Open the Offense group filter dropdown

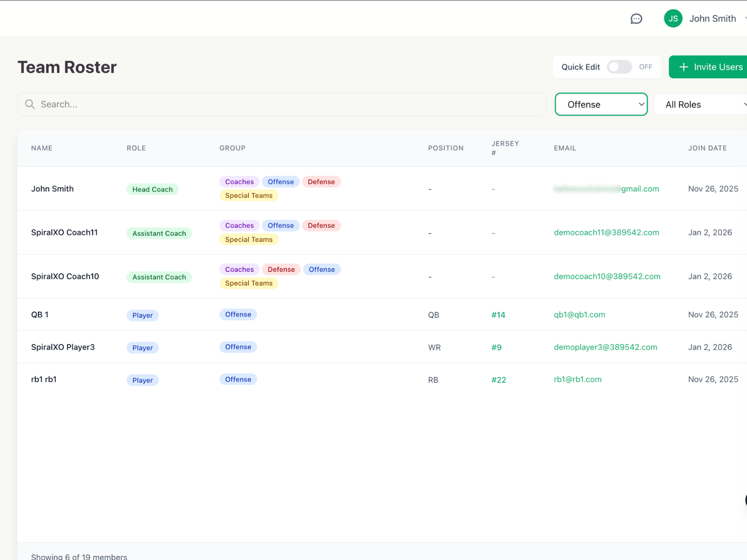(x=601, y=105)
